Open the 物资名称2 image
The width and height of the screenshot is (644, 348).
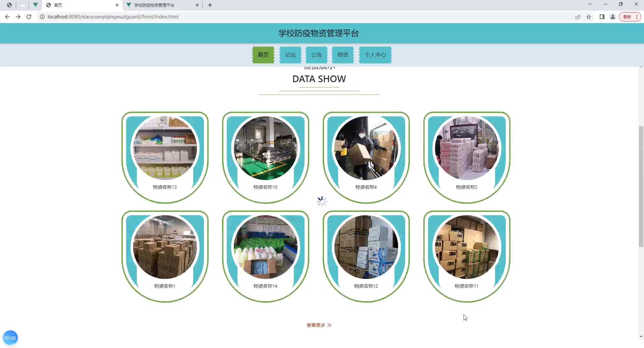[467, 148]
